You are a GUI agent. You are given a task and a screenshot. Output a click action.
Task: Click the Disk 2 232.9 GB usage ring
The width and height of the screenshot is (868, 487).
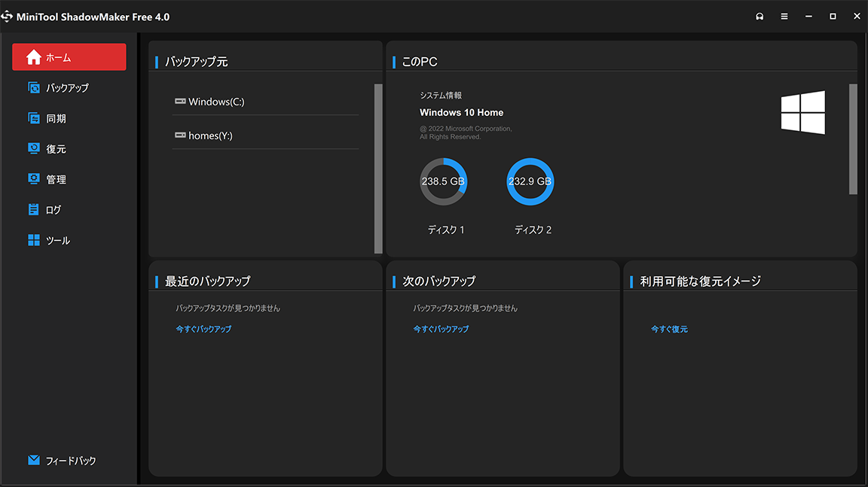[x=530, y=182]
